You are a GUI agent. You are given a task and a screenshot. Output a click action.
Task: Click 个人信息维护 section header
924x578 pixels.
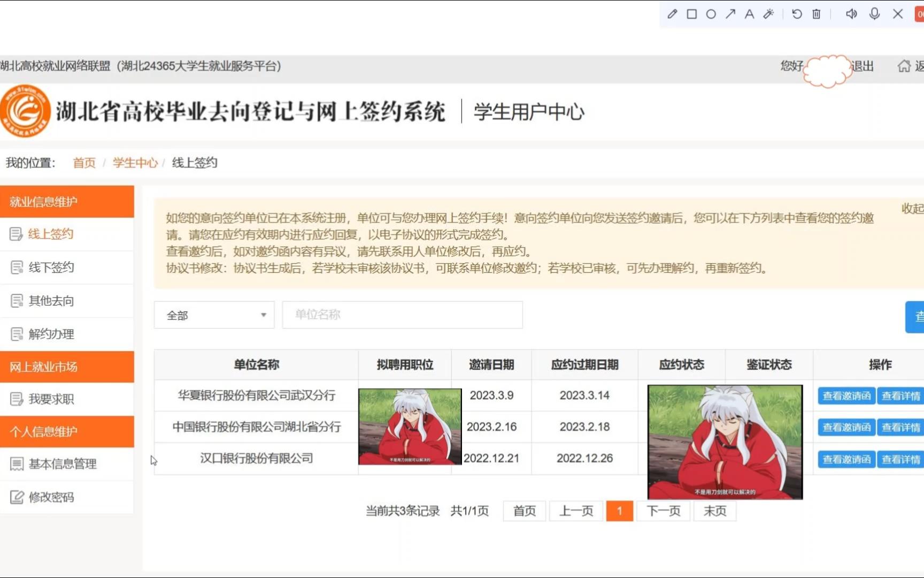point(67,431)
